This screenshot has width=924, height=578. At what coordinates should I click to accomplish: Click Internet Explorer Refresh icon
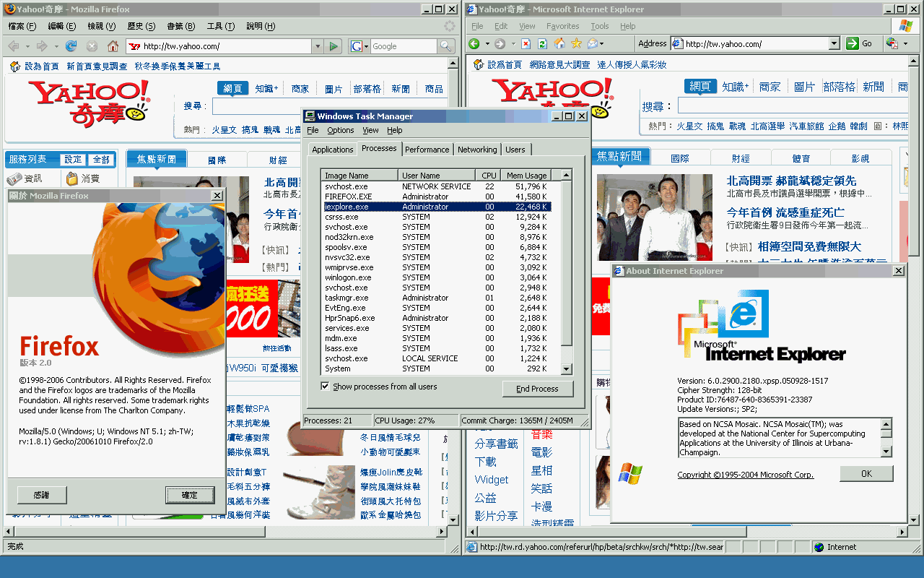point(542,44)
